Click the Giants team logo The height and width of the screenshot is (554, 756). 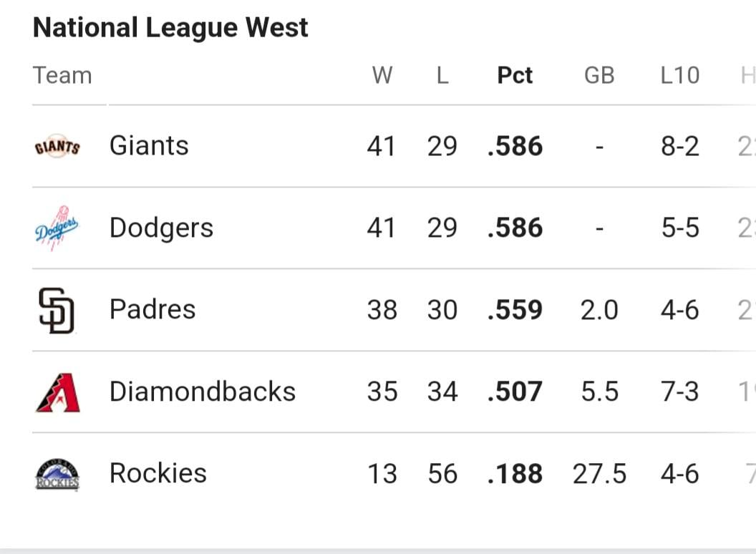pyautogui.click(x=57, y=146)
